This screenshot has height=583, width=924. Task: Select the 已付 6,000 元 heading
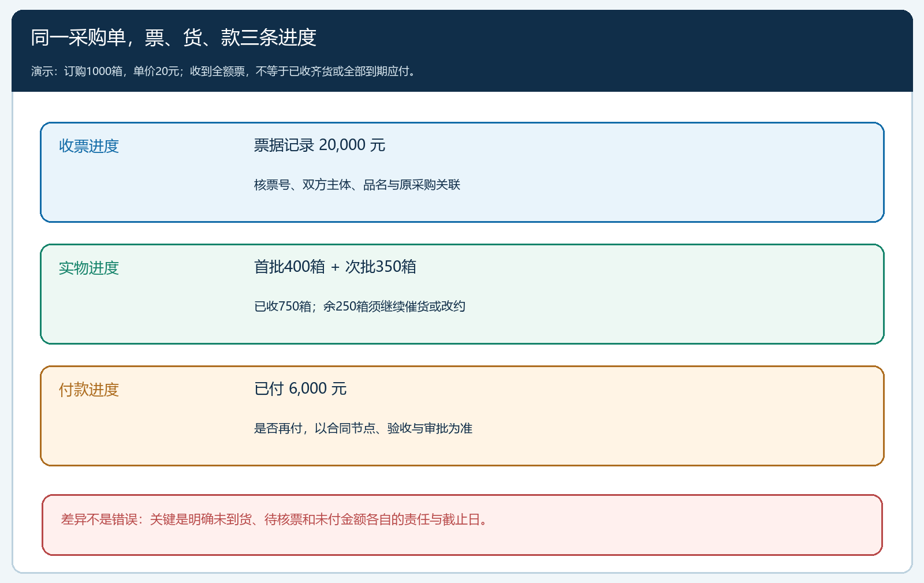pos(300,388)
